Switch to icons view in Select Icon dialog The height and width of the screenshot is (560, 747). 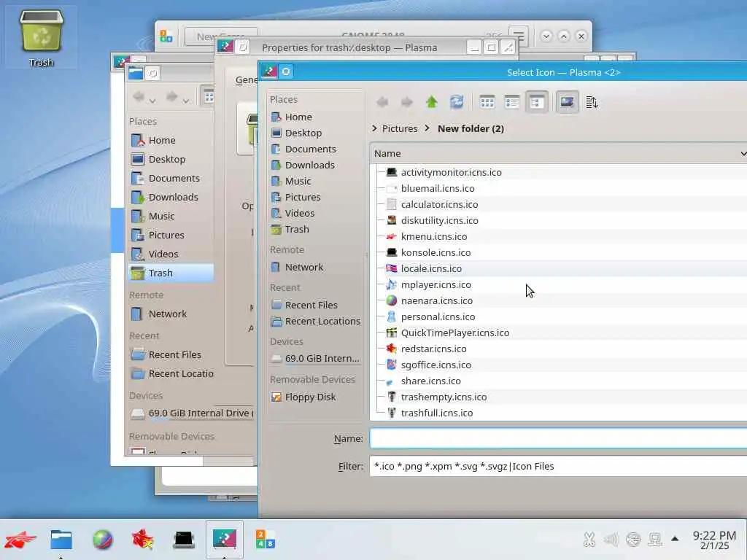pyautogui.click(x=487, y=102)
